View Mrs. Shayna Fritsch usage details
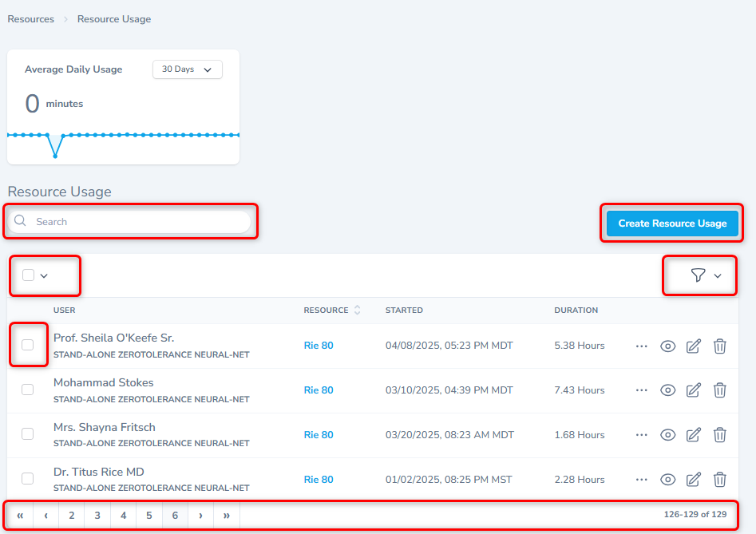This screenshot has width=756, height=534. click(668, 435)
